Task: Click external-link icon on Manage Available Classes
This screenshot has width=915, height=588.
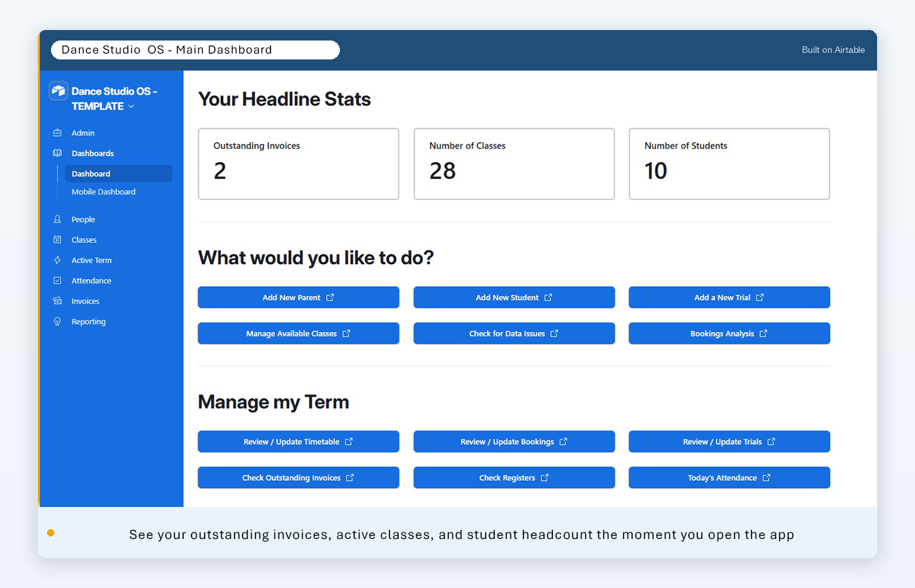Action: (x=346, y=333)
